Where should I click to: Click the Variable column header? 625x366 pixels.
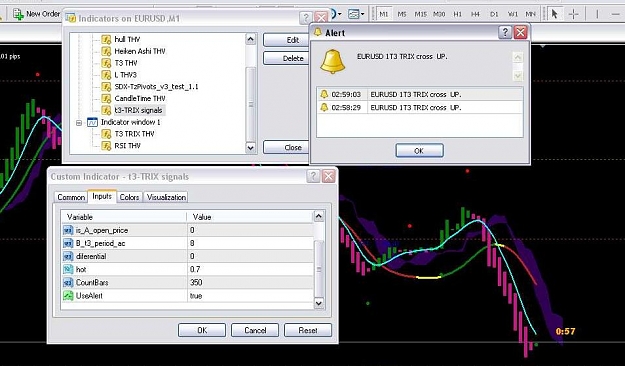point(124,217)
